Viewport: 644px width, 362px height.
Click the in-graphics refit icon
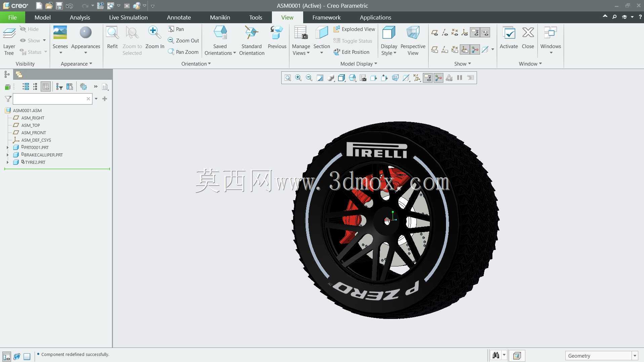point(287,78)
